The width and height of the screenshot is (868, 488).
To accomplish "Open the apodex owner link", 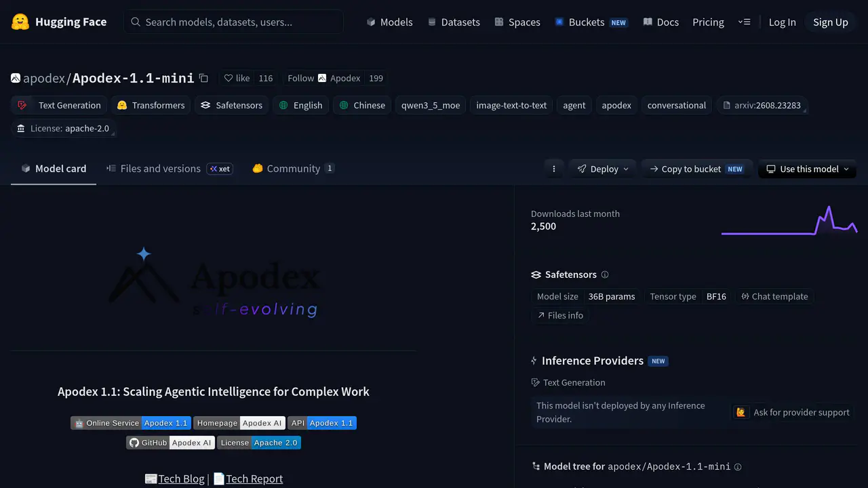I will (44, 78).
